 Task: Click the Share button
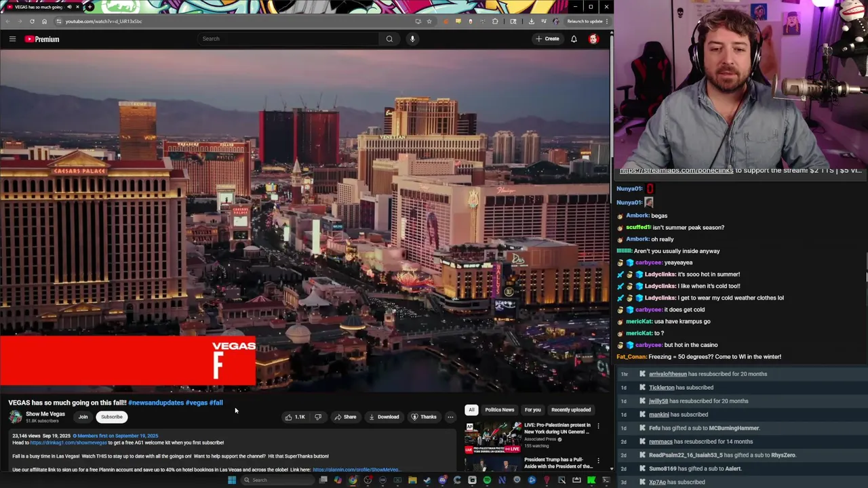(x=345, y=417)
